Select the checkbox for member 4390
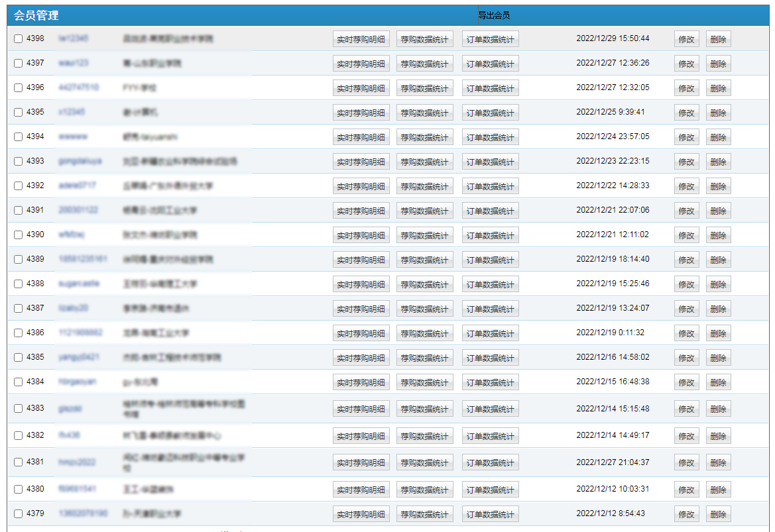Image resolution: width=775 pixels, height=532 pixels. pyautogui.click(x=19, y=235)
